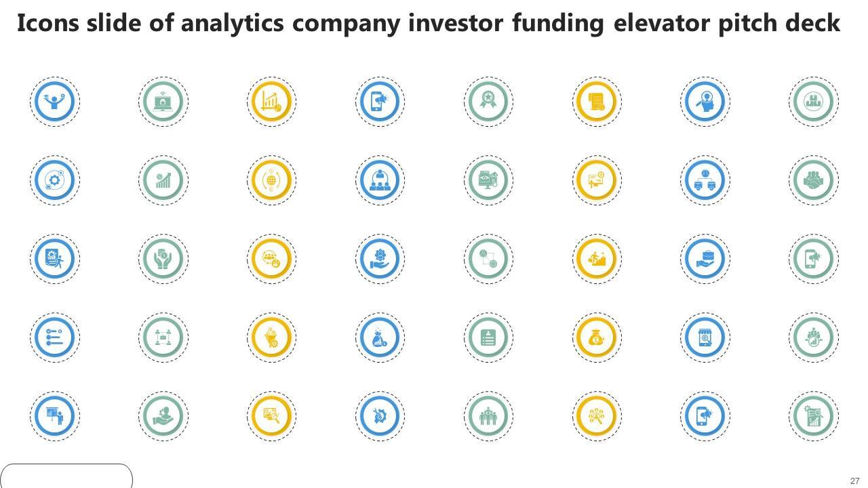Screen dimensions: 868x488
Task: Click the green laptop with wifi icon
Action: [x=163, y=101]
